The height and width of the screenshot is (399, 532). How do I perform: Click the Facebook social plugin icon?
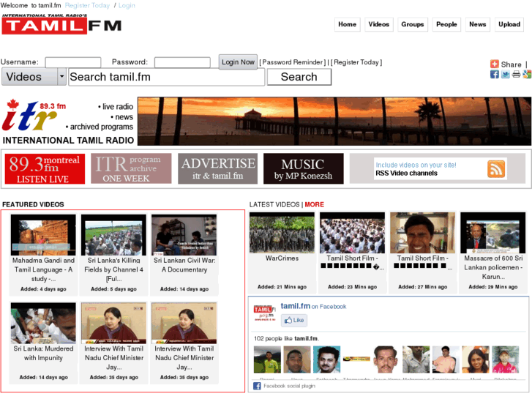[x=257, y=386]
